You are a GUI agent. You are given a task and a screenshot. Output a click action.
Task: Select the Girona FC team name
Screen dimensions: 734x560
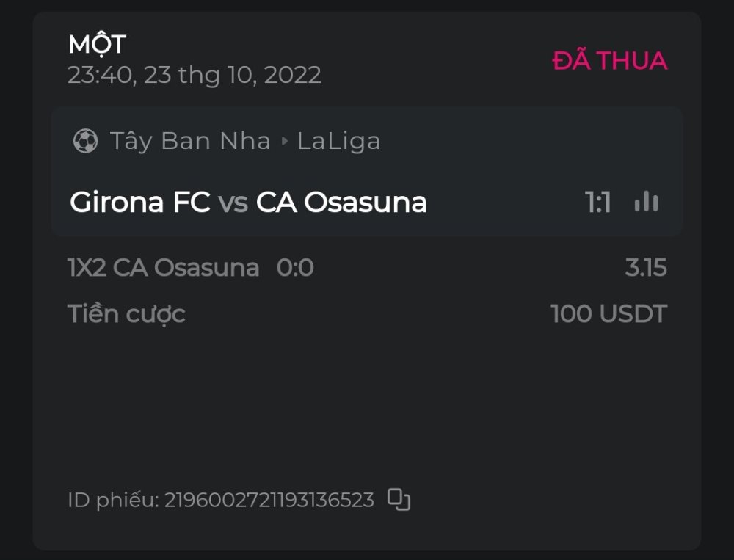(x=139, y=202)
